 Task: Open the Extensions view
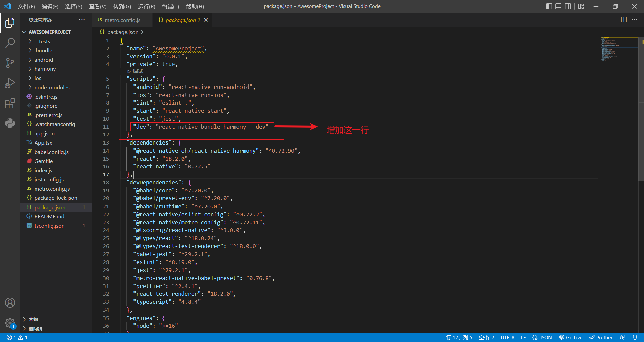coord(10,103)
